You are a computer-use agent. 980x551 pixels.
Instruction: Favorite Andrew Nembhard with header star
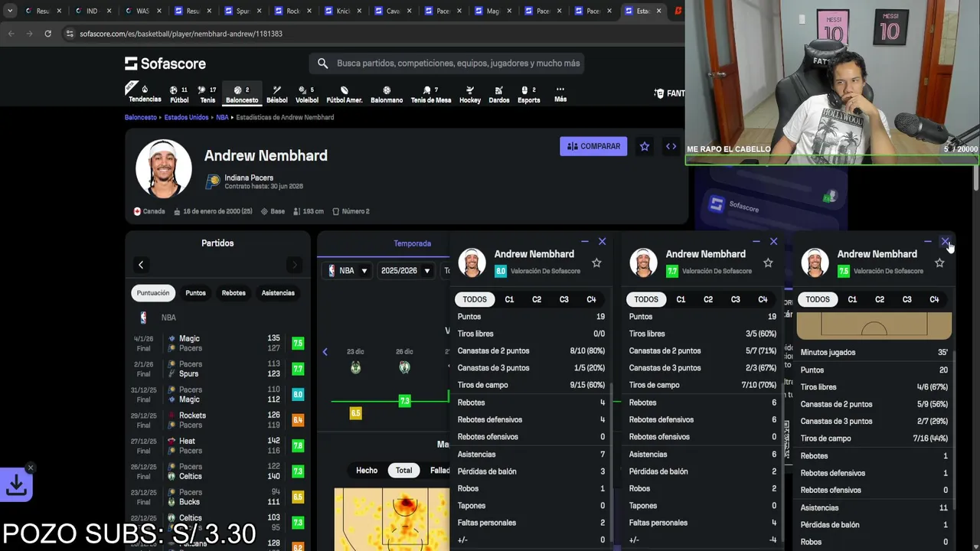(645, 146)
